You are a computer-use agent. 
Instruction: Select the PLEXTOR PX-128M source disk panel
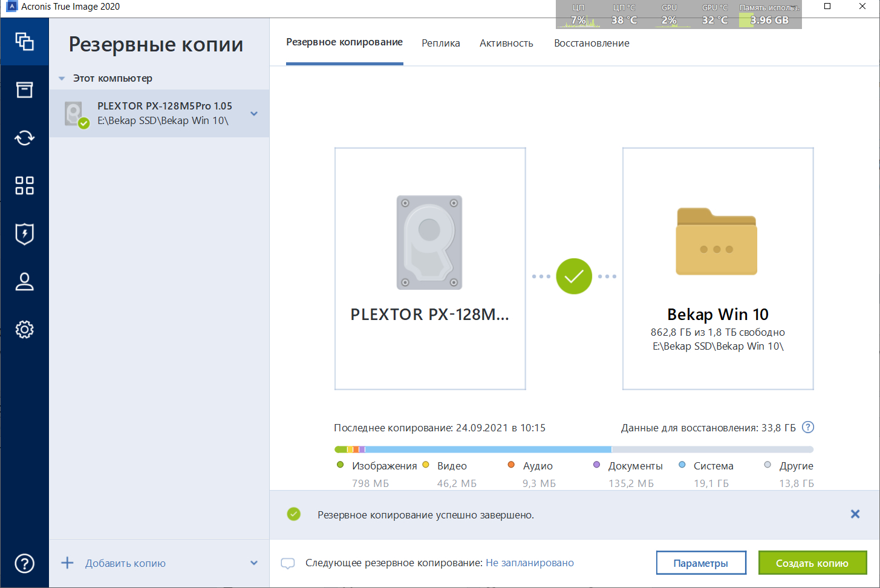point(430,269)
